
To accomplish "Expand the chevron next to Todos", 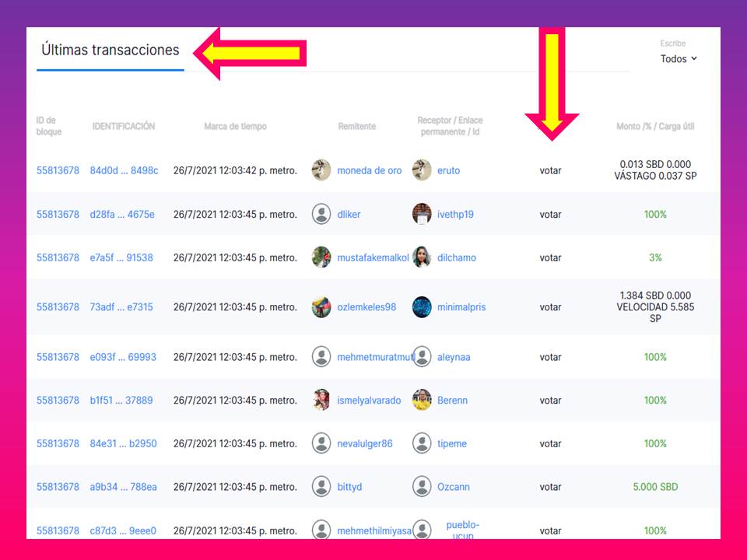I will click(694, 58).
